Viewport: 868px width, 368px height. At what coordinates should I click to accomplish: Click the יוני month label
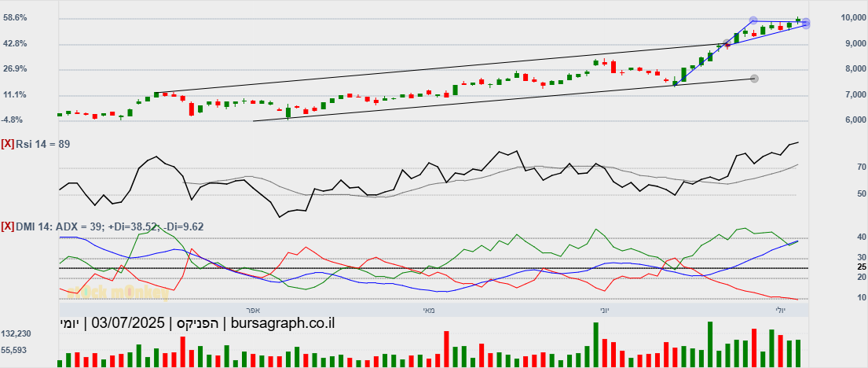click(604, 310)
